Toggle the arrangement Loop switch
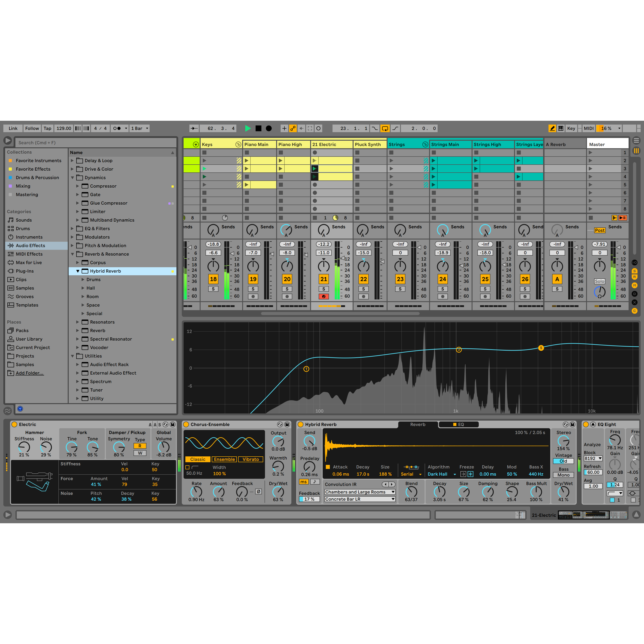Viewport: 644px width, 644px height. (385, 128)
